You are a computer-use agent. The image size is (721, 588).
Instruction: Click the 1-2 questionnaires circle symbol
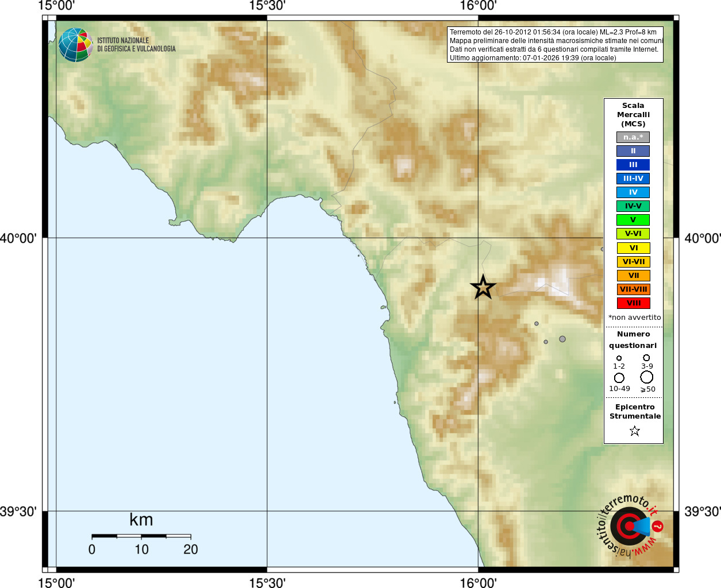pos(619,358)
